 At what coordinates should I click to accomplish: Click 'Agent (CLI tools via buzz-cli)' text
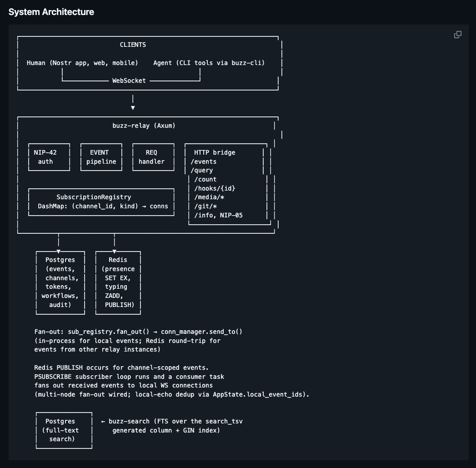pos(209,63)
